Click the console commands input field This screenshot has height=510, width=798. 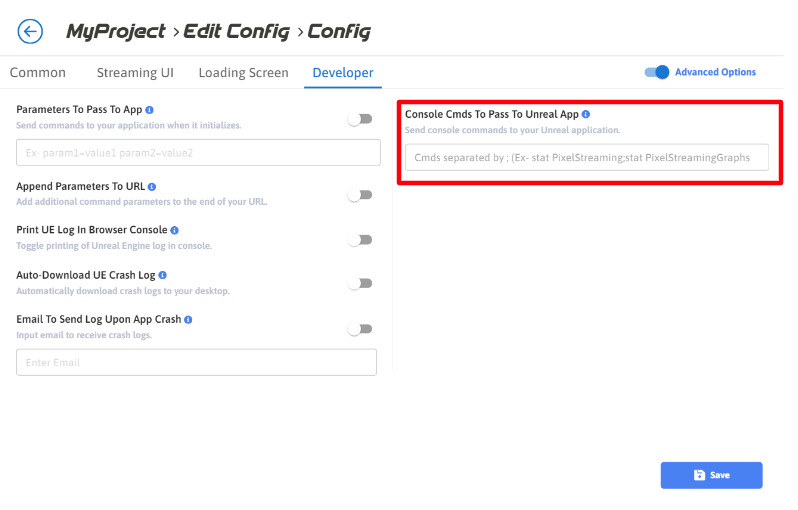tap(587, 158)
